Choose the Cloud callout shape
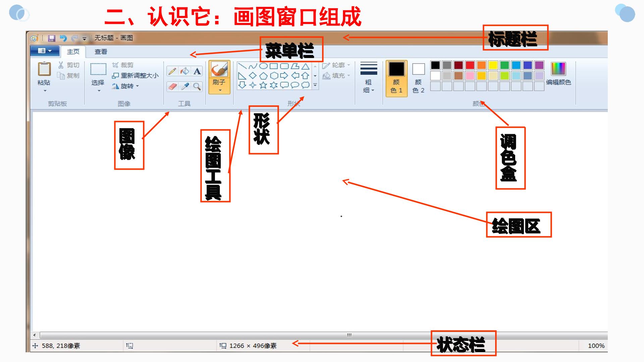The width and height of the screenshot is (644, 362). pyautogui.click(x=305, y=85)
